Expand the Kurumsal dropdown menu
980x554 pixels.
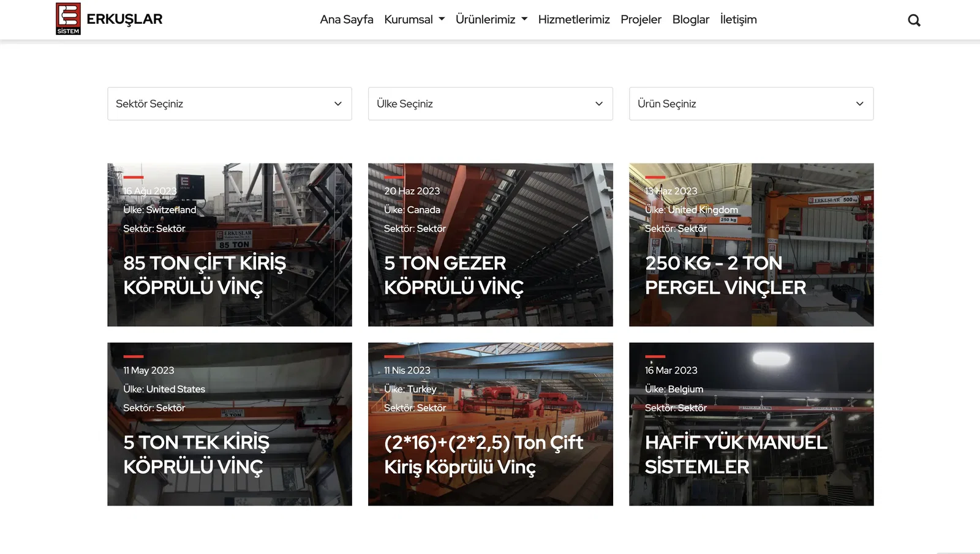pos(414,20)
